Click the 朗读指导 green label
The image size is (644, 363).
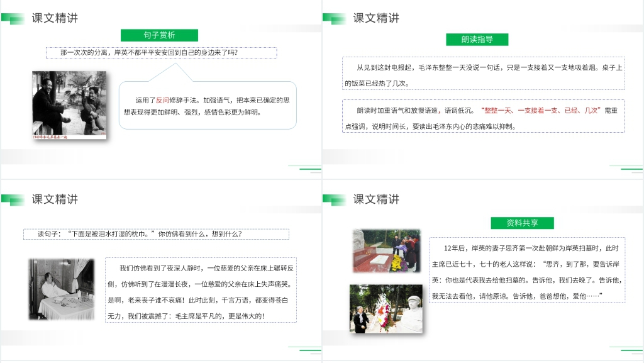click(479, 38)
